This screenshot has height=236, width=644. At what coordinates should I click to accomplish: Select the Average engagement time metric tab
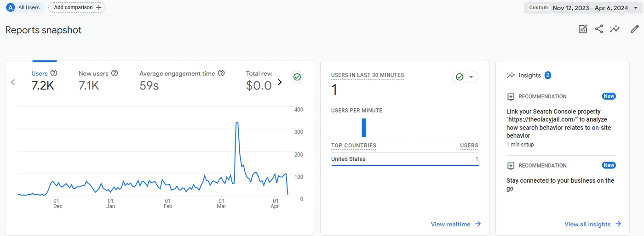coord(182,80)
